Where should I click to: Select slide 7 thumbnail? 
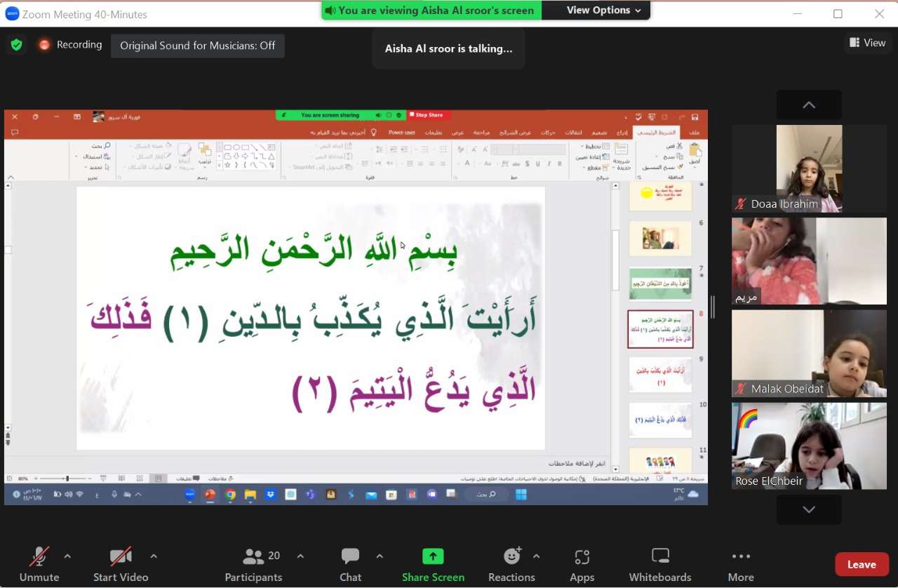tap(660, 284)
